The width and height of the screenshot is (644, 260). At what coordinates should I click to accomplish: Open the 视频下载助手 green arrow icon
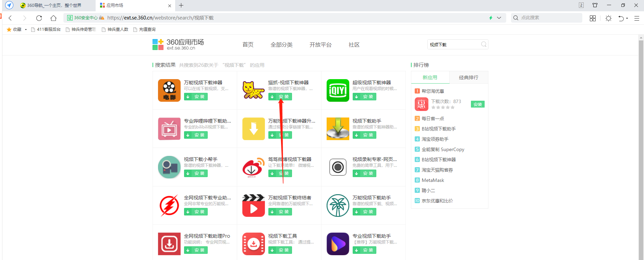point(338,129)
